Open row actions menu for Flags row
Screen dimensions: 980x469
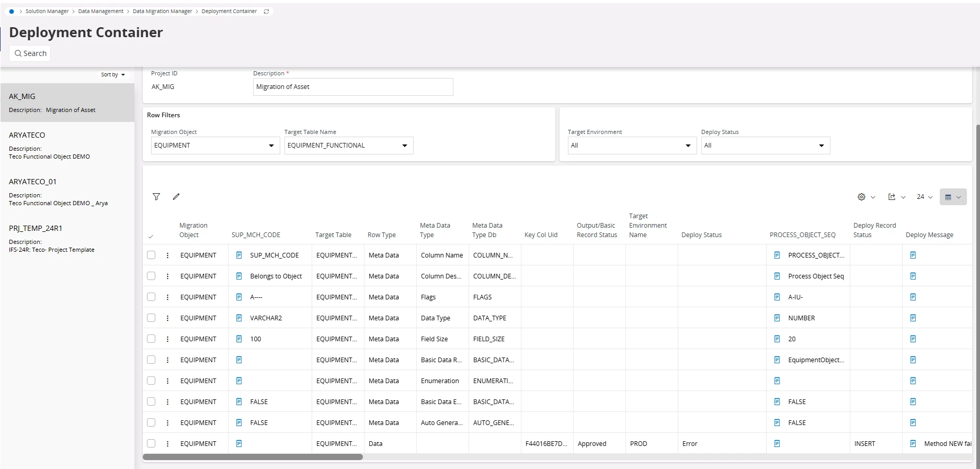(167, 297)
